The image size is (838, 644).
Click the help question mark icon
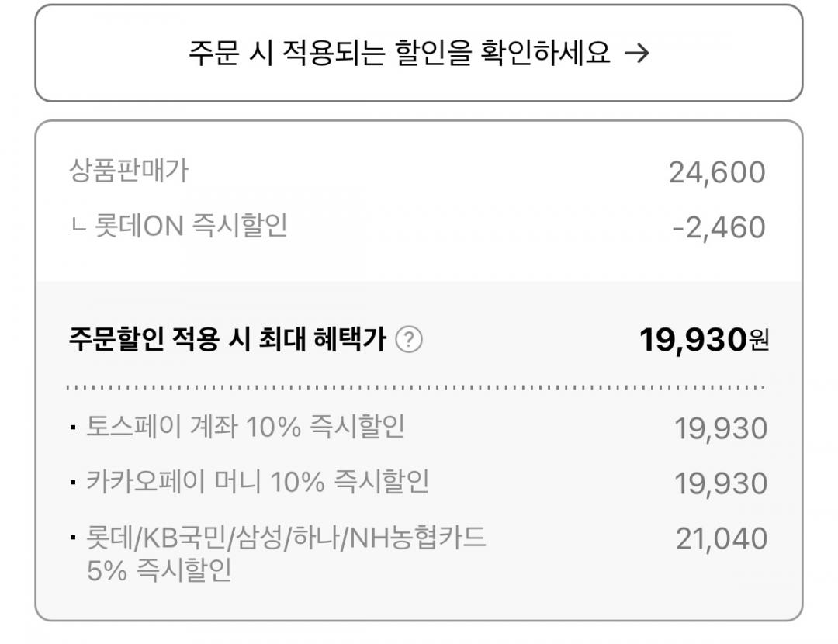click(409, 340)
